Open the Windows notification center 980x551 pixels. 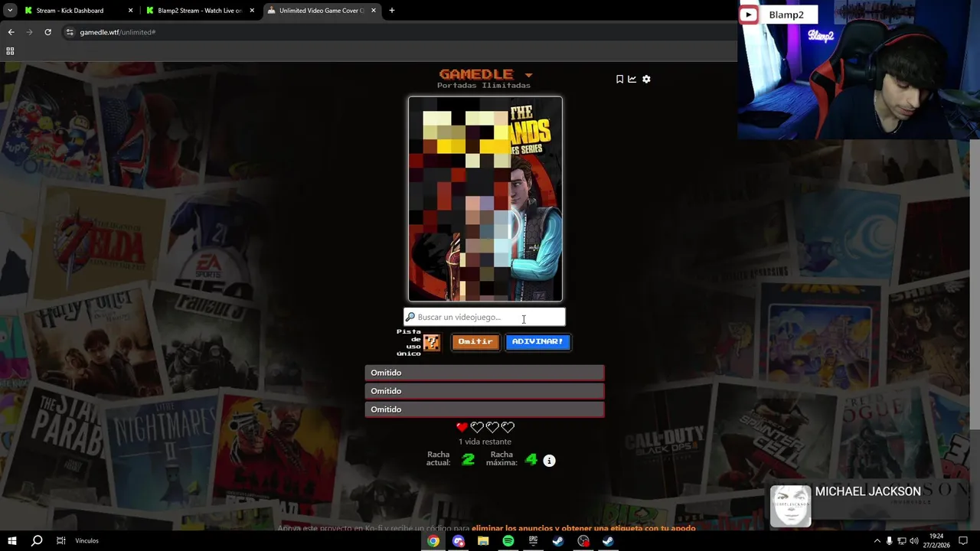962,541
